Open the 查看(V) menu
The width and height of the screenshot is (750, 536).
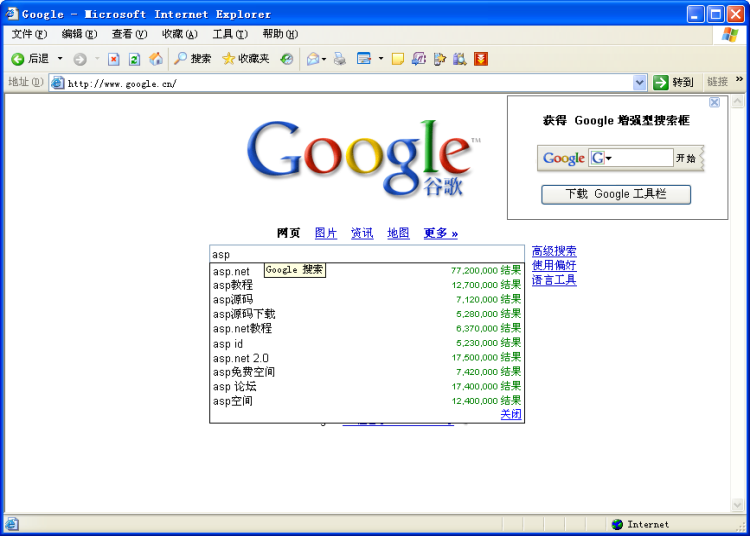pyautogui.click(x=129, y=34)
